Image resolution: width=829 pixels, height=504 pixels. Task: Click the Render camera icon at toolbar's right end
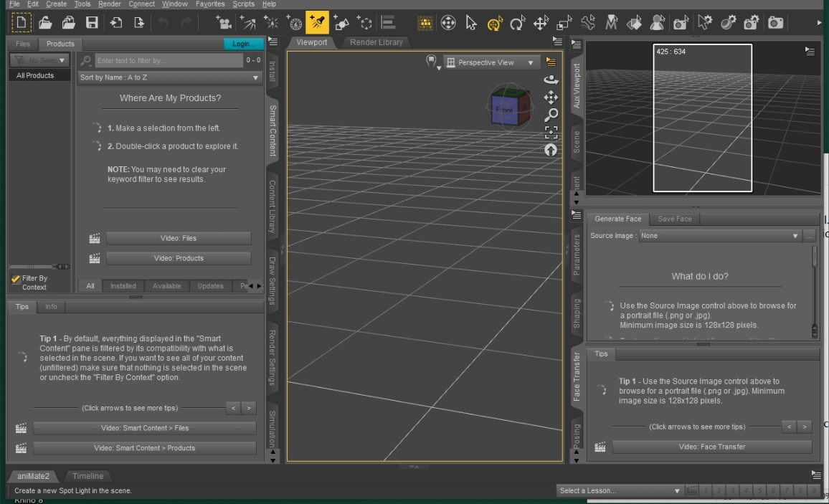(x=775, y=22)
